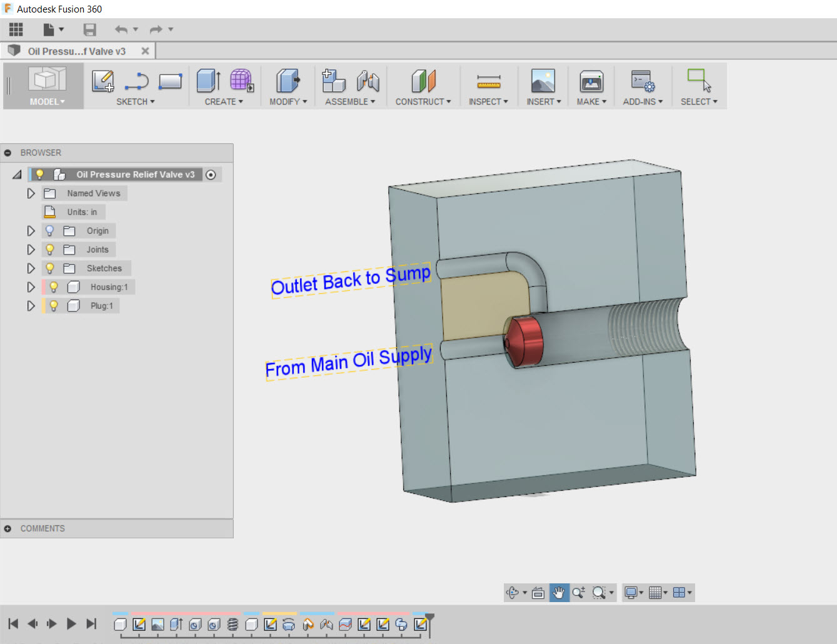The width and height of the screenshot is (837, 644).
Task: Click the Save icon
Action: pos(89,29)
